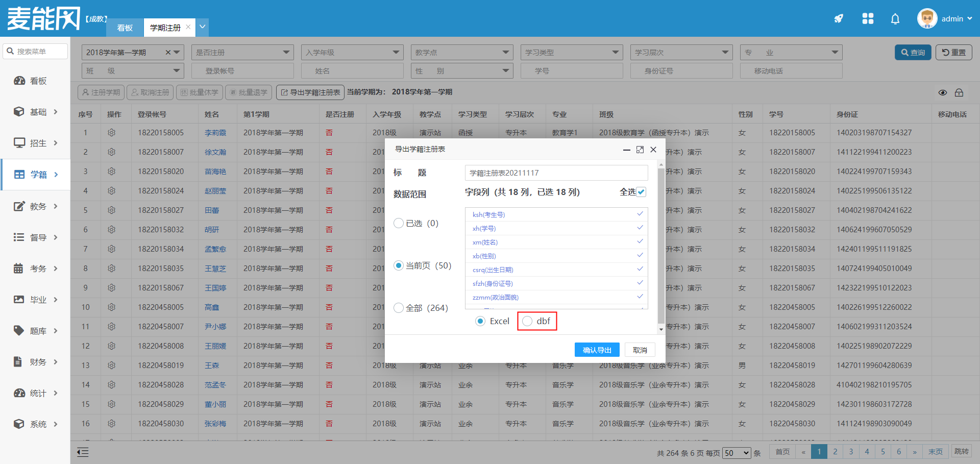This screenshot has height=464, width=980.
Task: Select 已选 (0) data range
Action: (399, 223)
